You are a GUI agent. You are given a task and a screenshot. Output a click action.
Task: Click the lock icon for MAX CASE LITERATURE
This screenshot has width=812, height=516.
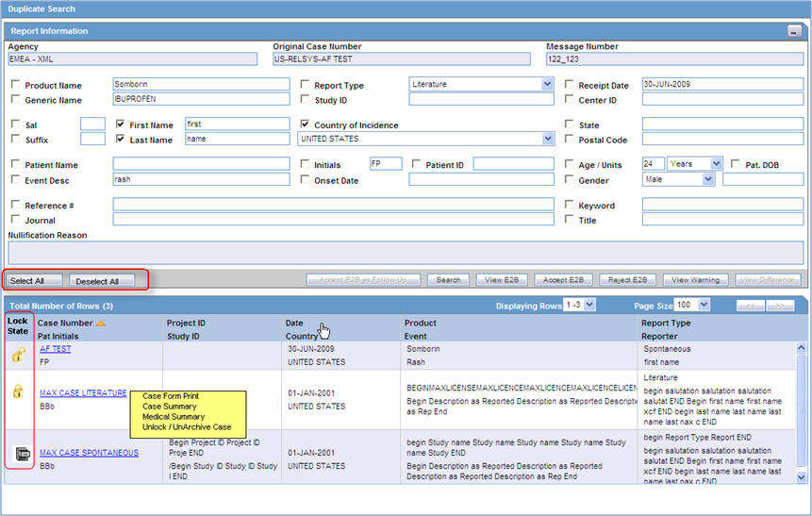(x=18, y=392)
